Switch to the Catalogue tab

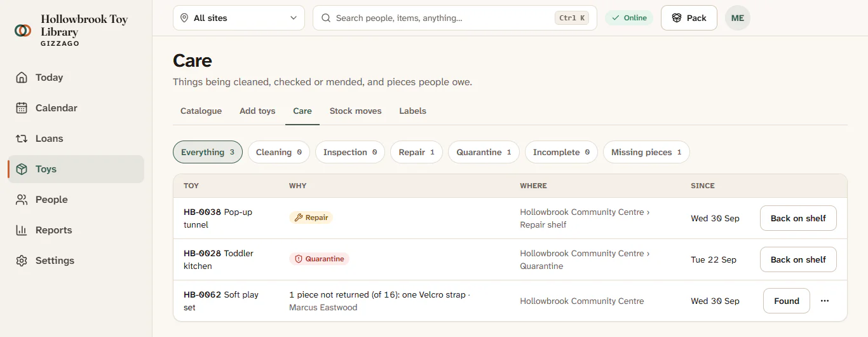[x=201, y=111]
